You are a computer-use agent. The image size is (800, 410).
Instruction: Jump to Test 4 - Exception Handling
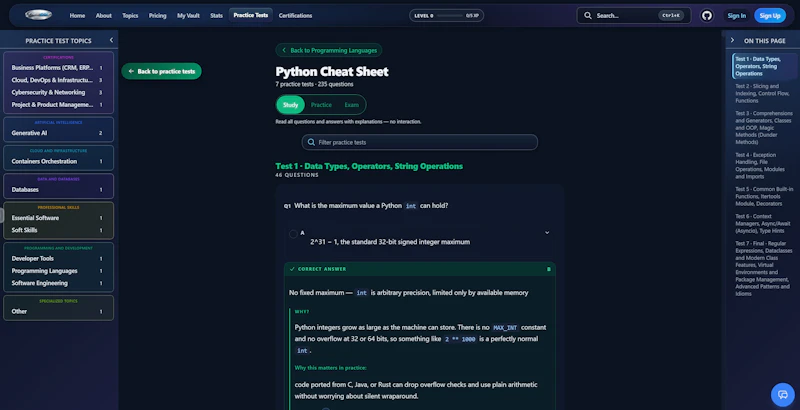click(x=764, y=166)
